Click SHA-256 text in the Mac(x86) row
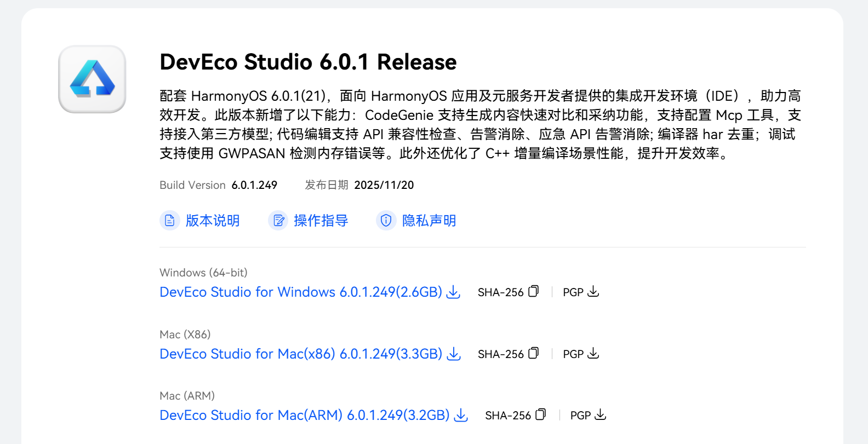This screenshot has width=868, height=444. pyautogui.click(x=501, y=354)
